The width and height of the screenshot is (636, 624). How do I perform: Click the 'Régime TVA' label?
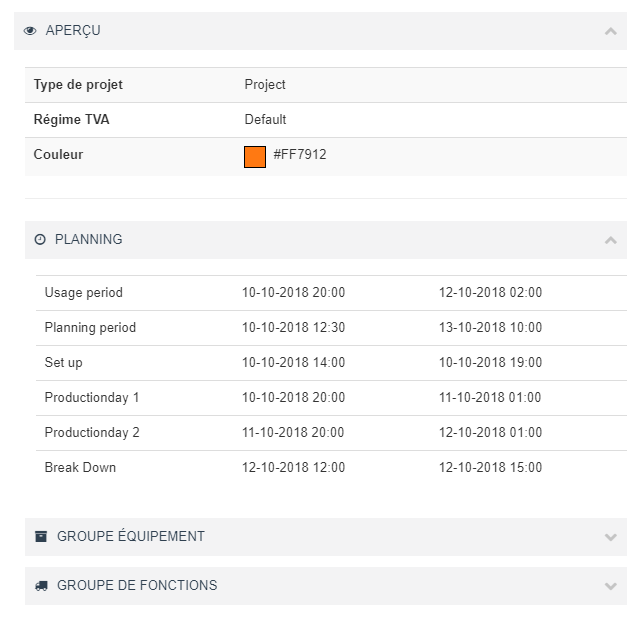point(71,120)
